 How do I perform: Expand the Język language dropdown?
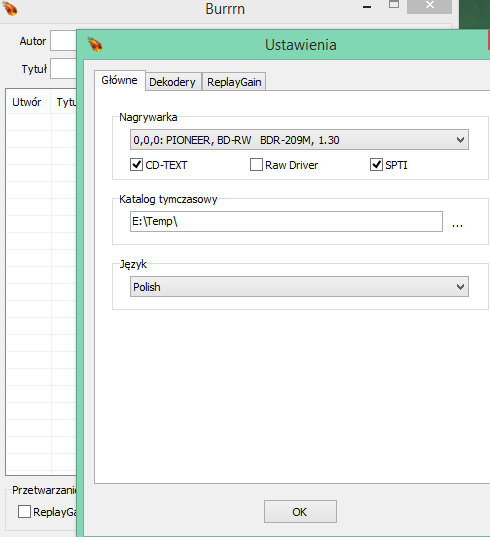pos(299,287)
